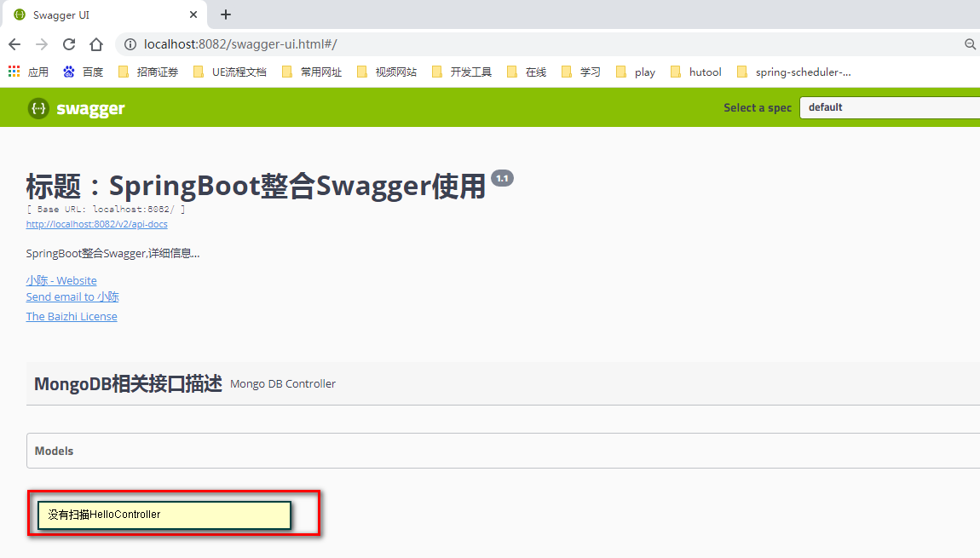980x558 pixels.
Task: Open the 招商证券 bookmark folder
Action: [x=148, y=72]
